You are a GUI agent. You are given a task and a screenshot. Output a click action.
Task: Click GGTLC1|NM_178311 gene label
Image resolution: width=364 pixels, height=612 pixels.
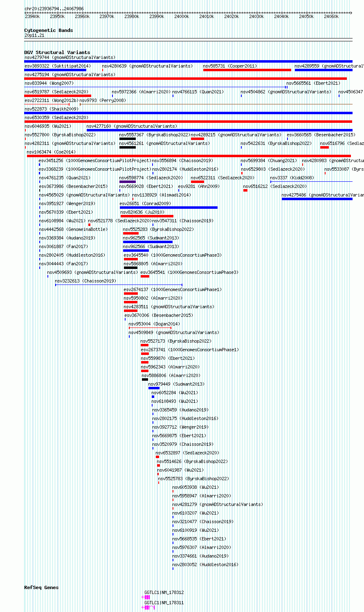[x=164, y=603]
